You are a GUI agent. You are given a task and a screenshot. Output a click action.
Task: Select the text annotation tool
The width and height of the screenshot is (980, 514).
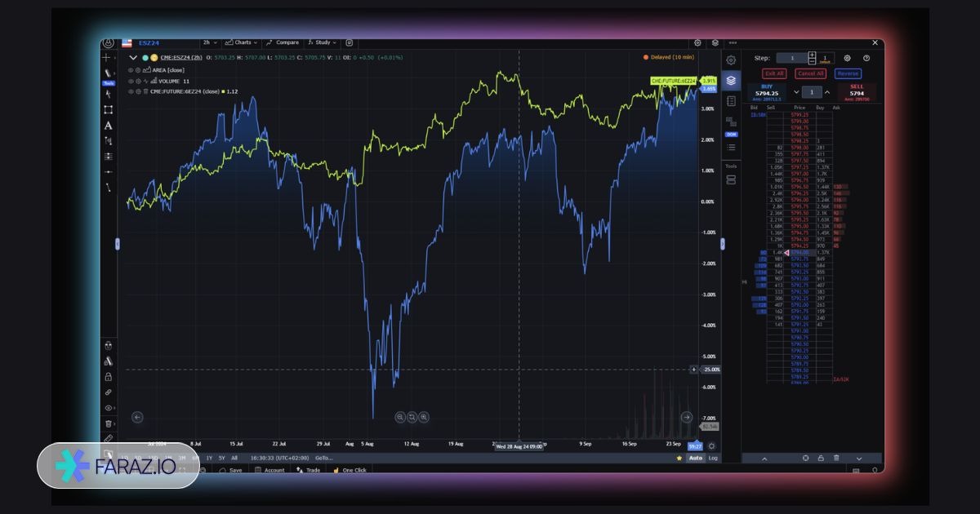[x=108, y=126]
